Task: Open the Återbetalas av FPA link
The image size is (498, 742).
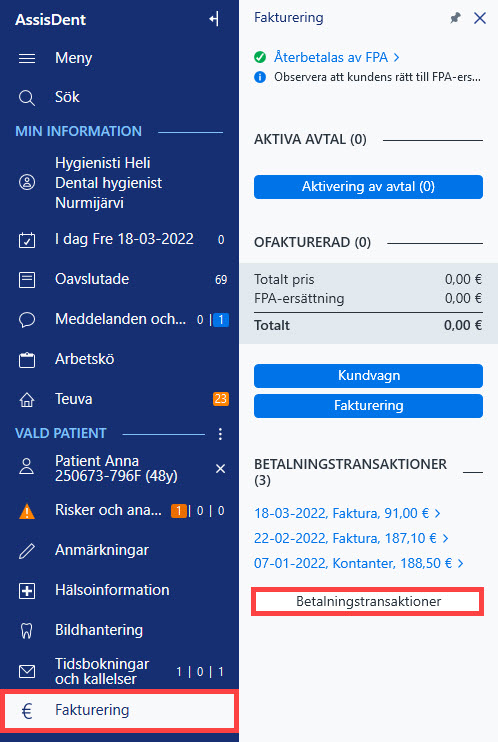Action: (x=337, y=57)
